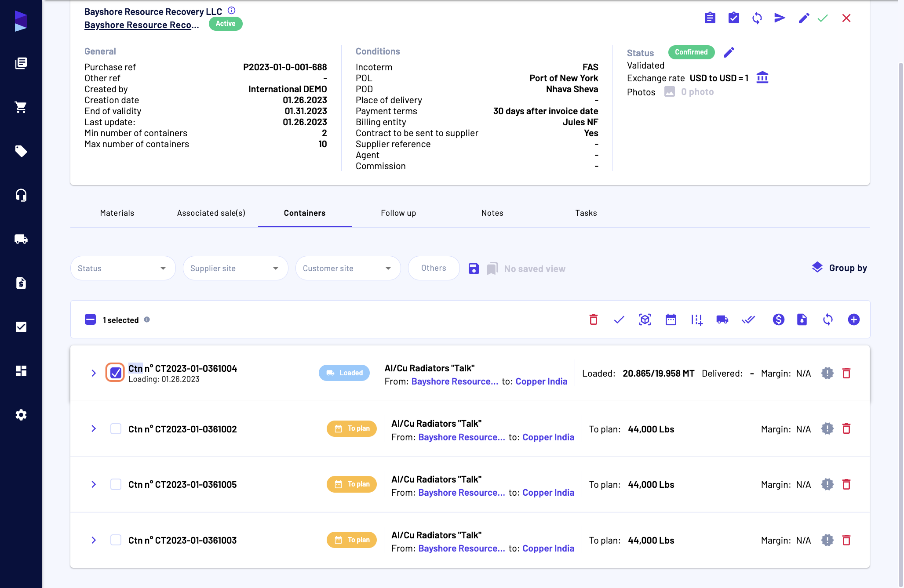This screenshot has width=904, height=588.
Task: Edit status with pencil next to Confirmed
Action: (729, 52)
